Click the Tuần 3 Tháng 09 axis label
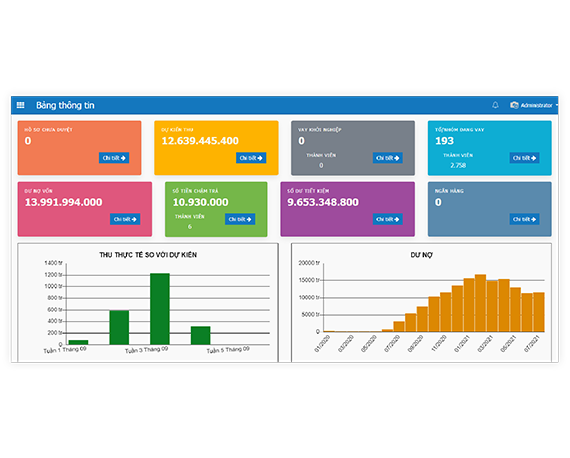 (x=146, y=350)
